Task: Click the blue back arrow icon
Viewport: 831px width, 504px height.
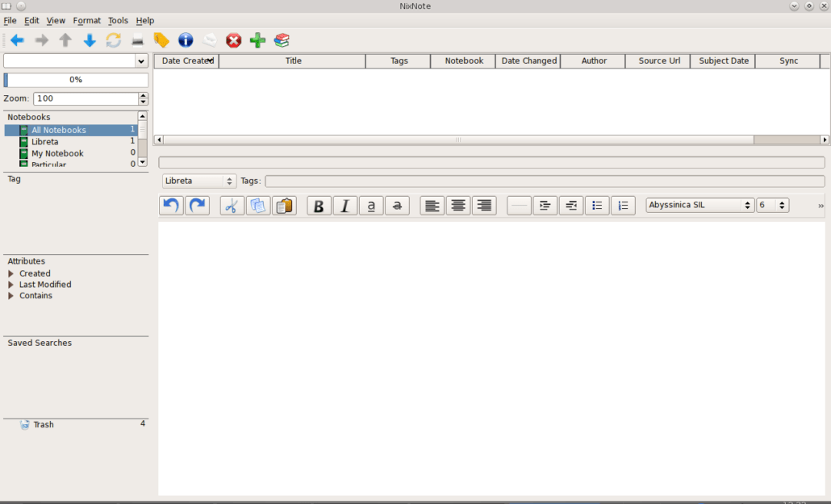Action: click(17, 40)
